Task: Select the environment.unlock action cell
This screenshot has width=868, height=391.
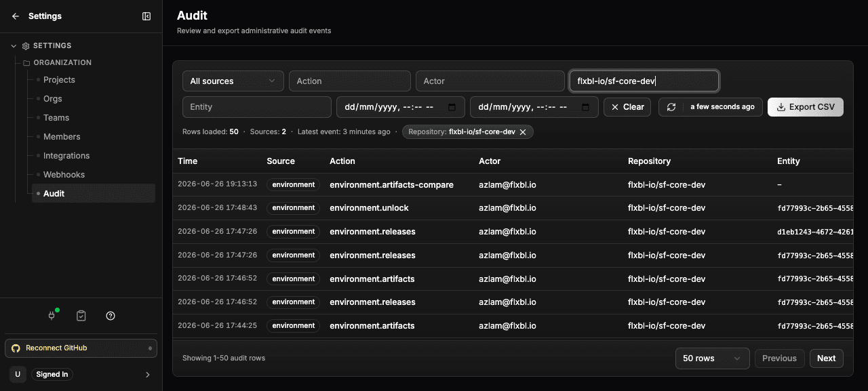Action: (369, 208)
